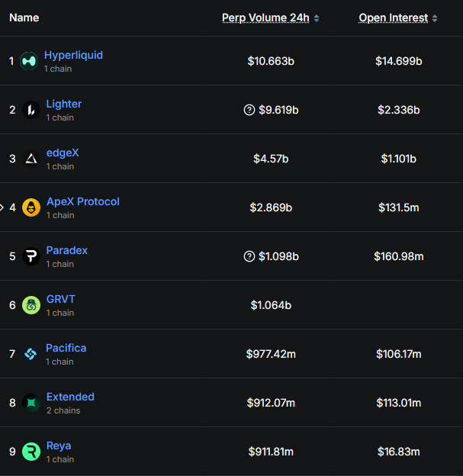Select Lighter's $2.336b open interest

[x=399, y=110]
